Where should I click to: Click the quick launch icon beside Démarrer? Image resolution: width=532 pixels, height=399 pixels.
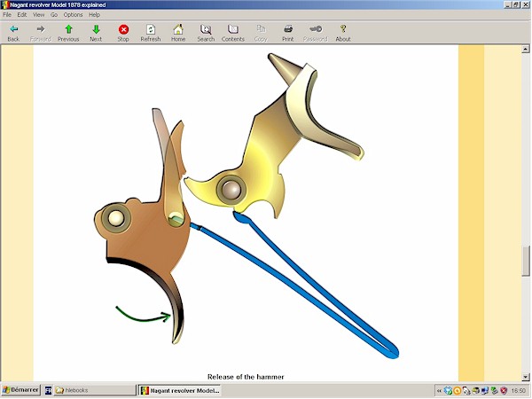point(48,390)
